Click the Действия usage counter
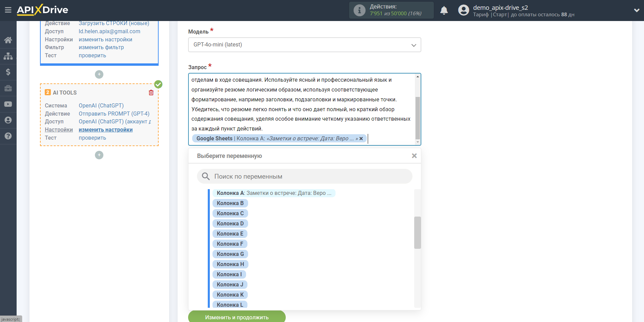Screen dimensions: 644x322 click(x=391, y=10)
